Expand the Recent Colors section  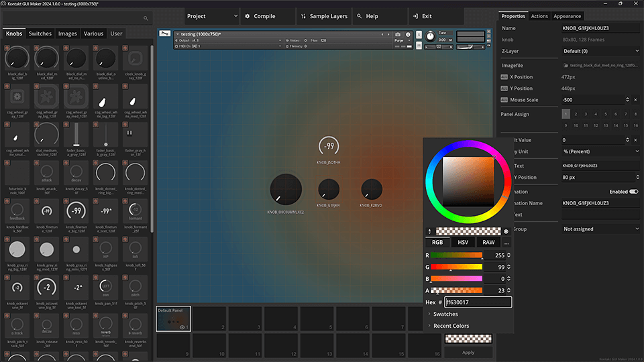451,326
